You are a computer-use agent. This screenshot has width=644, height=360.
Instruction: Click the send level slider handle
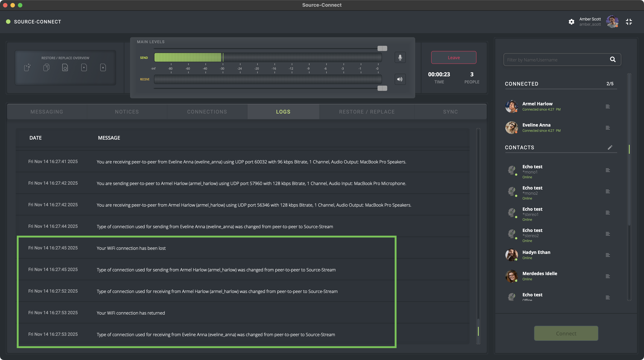tap(382, 48)
